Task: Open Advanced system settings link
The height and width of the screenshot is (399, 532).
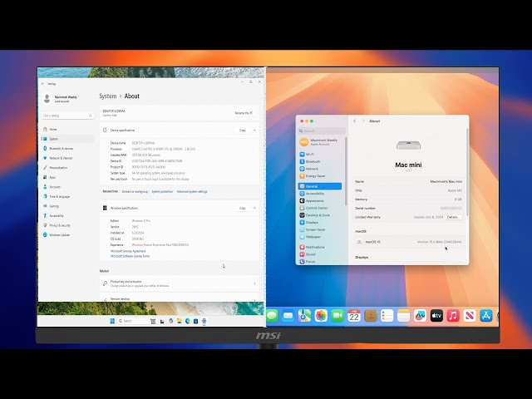Action: [x=192, y=192]
